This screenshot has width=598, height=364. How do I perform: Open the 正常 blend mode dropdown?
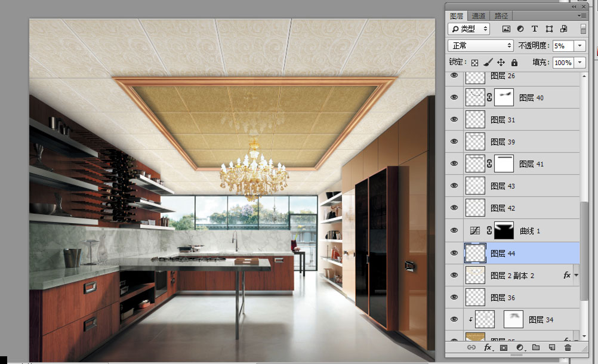click(x=480, y=46)
